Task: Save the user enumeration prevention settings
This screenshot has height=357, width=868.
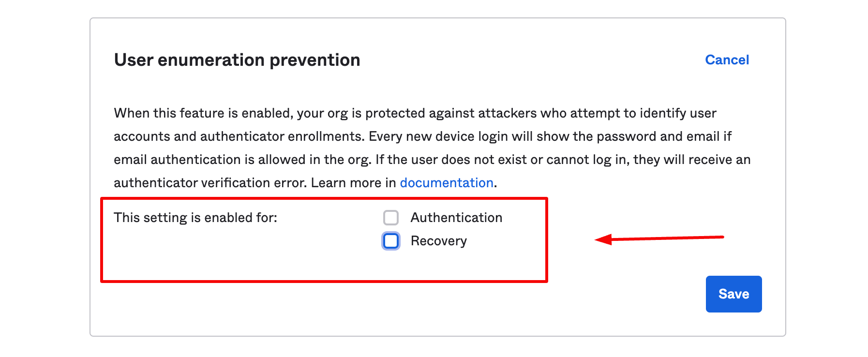Action: [733, 294]
